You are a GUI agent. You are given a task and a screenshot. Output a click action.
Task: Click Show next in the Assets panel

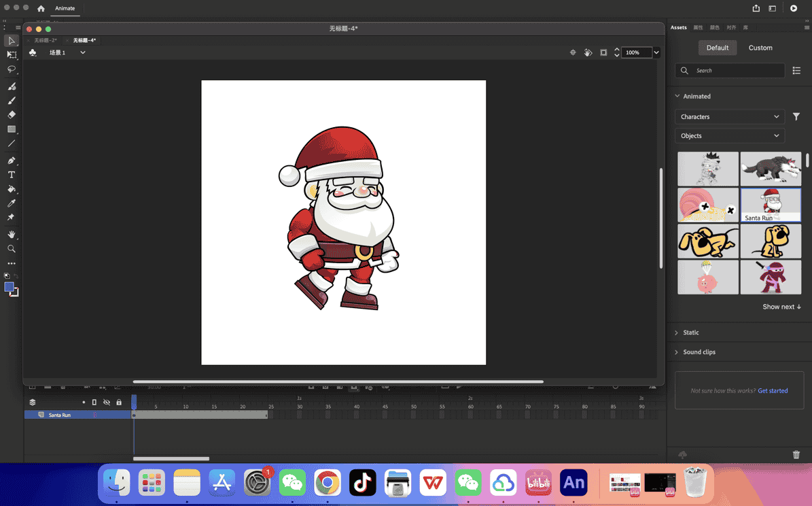tap(781, 307)
